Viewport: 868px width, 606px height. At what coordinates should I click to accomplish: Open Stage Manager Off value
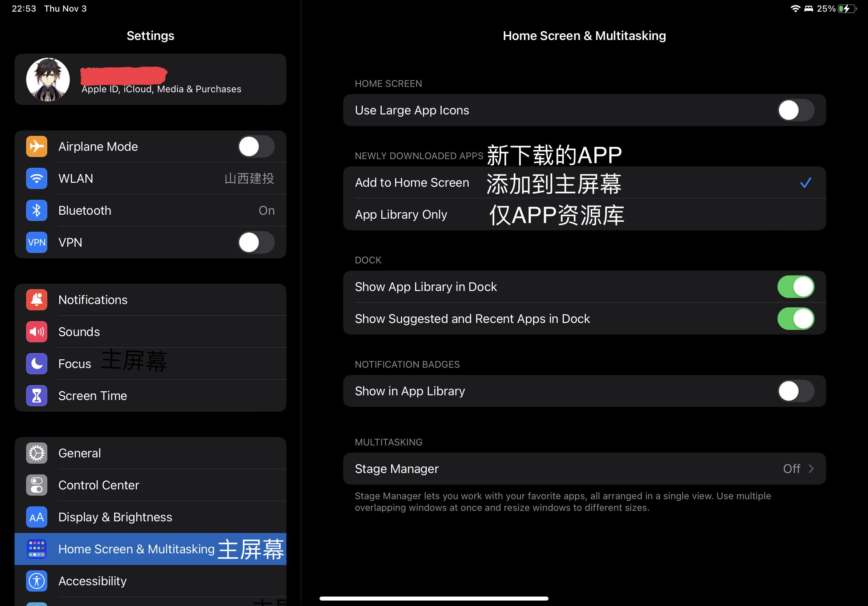(791, 469)
